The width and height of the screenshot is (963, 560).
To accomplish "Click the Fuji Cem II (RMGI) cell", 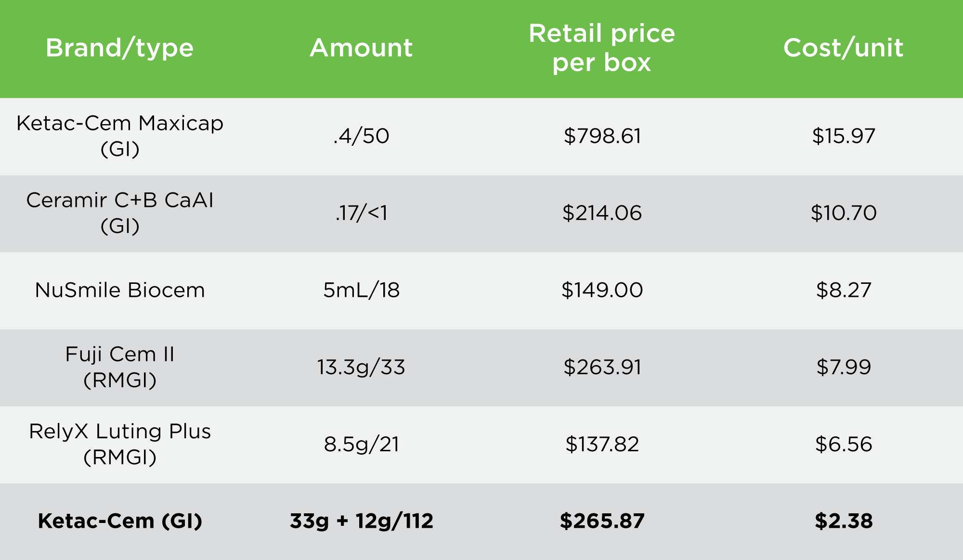I will click(x=120, y=367).
